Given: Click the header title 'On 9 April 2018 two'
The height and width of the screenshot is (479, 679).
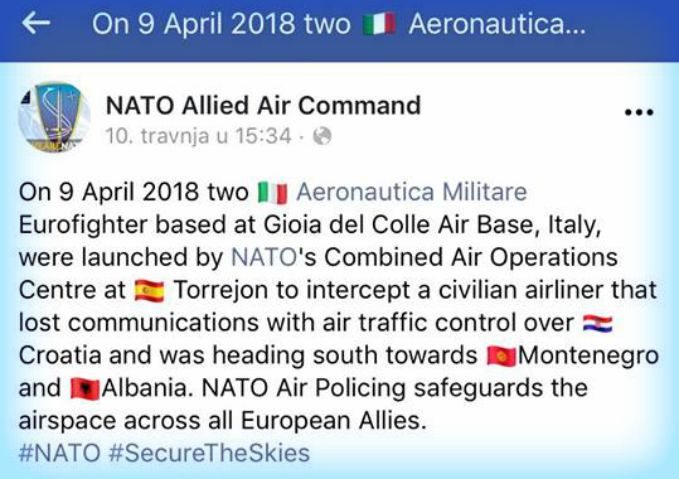Looking at the screenshot, I should click(x=221, y=23).
